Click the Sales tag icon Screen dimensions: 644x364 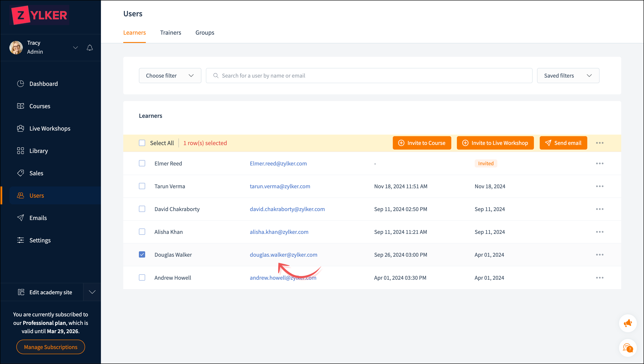pyautogui.click(x=21, y=173)
